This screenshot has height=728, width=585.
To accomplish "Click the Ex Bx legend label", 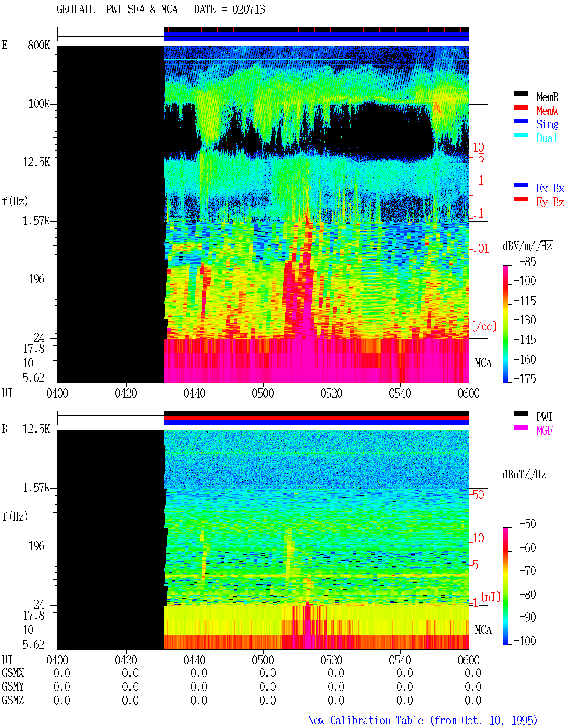I will [550, 188].
